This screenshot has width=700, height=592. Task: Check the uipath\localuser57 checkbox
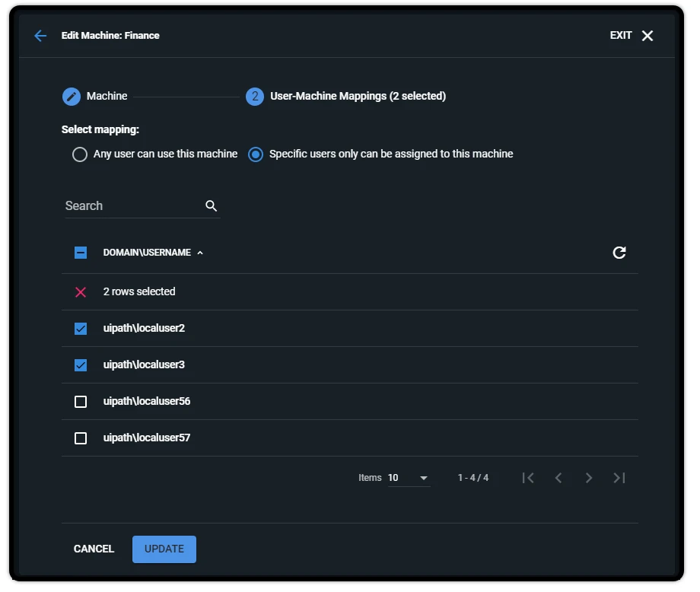[x=81, y=438]
